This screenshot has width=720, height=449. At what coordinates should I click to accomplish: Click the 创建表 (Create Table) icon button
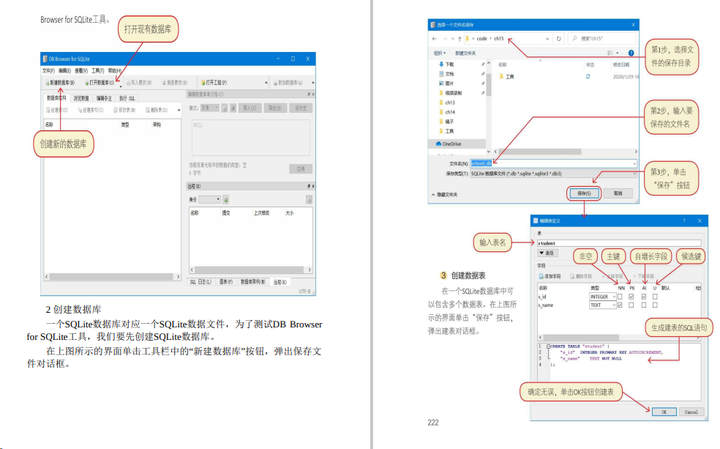pyautogui.click(x=57, y=110)
